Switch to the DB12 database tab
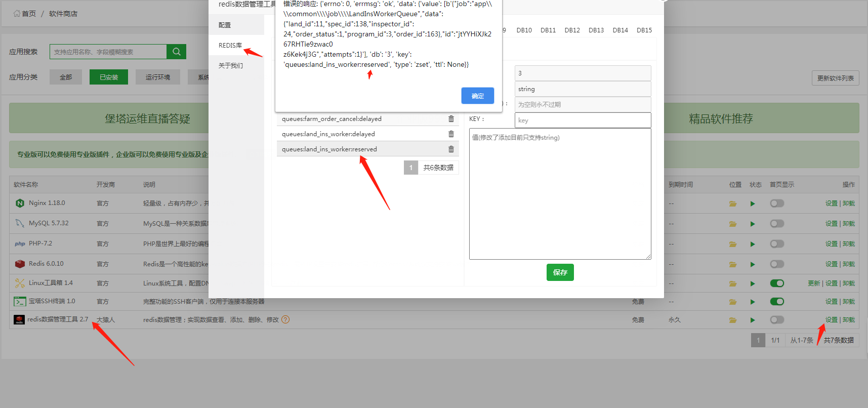868x408 pixels. click(x=572, y=30)
